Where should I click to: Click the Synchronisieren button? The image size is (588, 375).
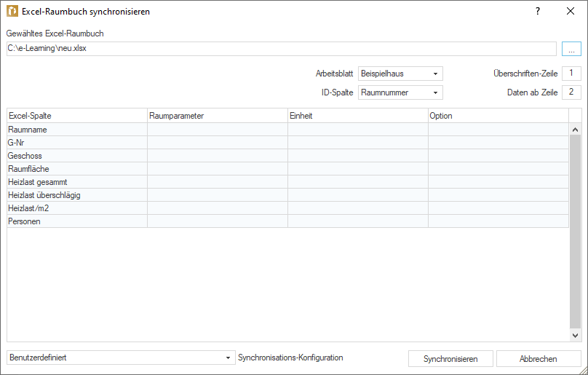pyautogui.click(x=450, y=359)
